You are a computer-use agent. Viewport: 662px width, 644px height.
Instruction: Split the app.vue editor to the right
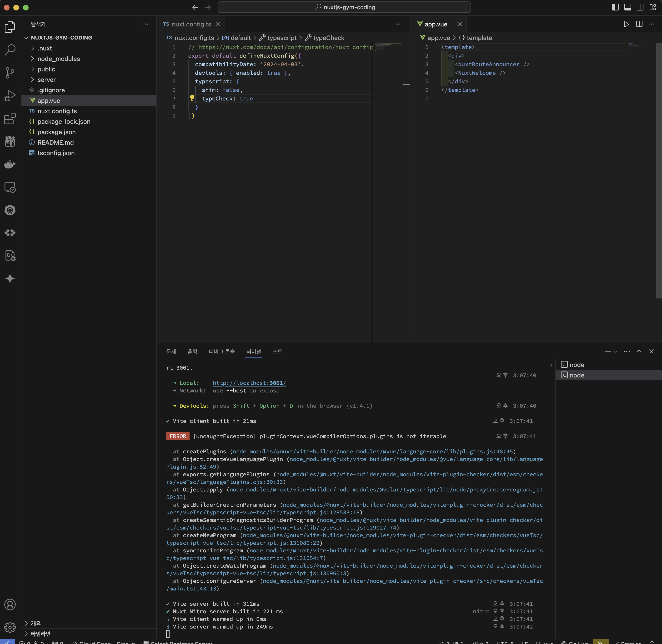point(639,24)
